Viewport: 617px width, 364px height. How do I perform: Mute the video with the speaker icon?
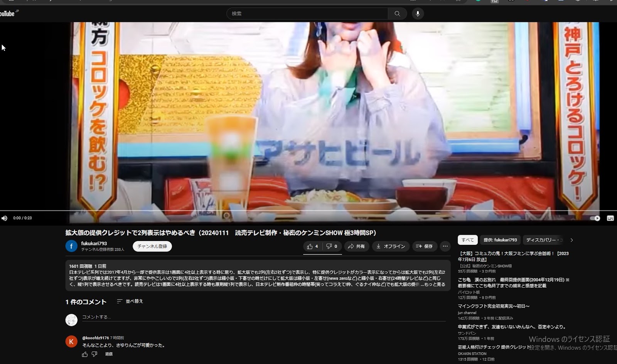4,218
